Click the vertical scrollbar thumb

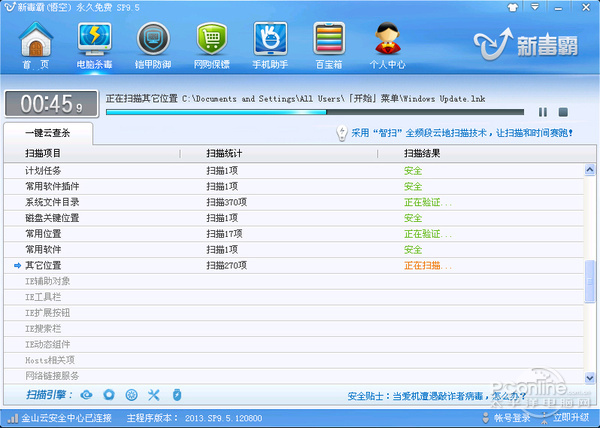click(590, 281)
